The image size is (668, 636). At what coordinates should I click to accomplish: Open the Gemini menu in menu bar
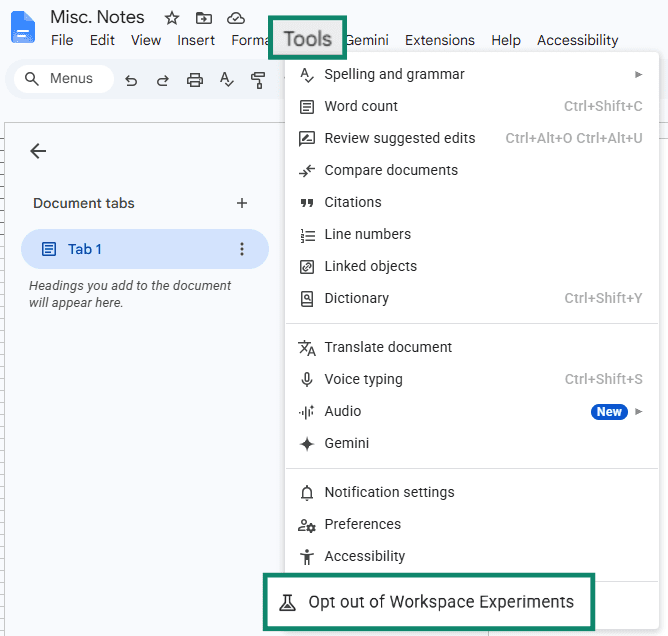pos(367,40)
